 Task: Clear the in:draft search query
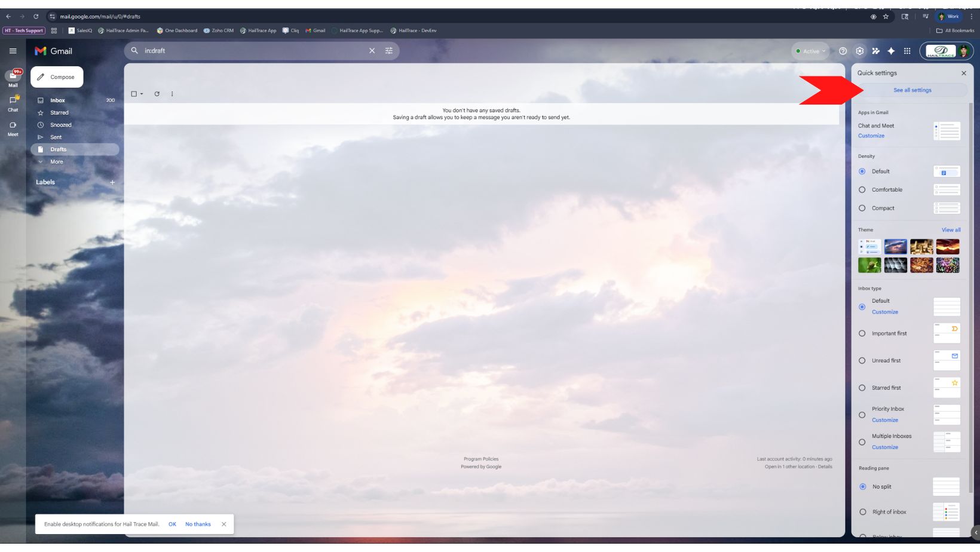click(372, 51)
